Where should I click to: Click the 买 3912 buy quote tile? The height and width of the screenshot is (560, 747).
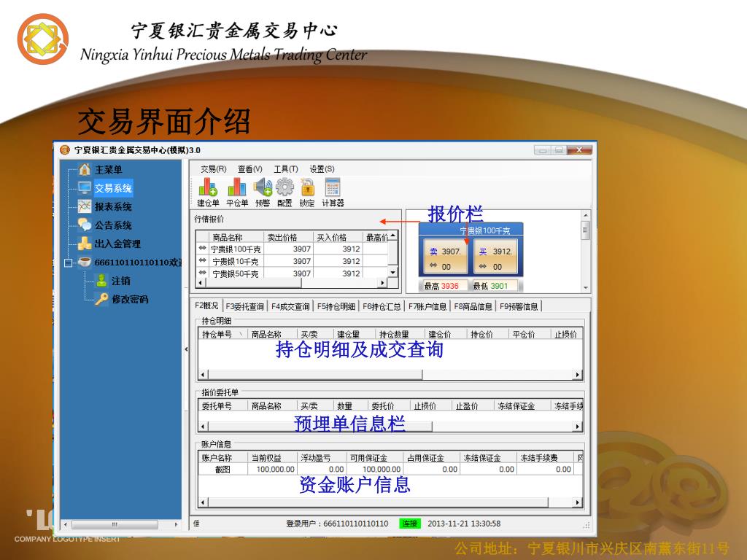coord(496,257)
